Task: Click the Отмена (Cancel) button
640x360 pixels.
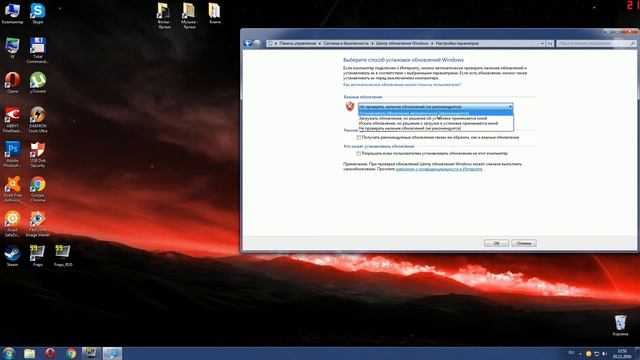Action: (x=524, y=243)
